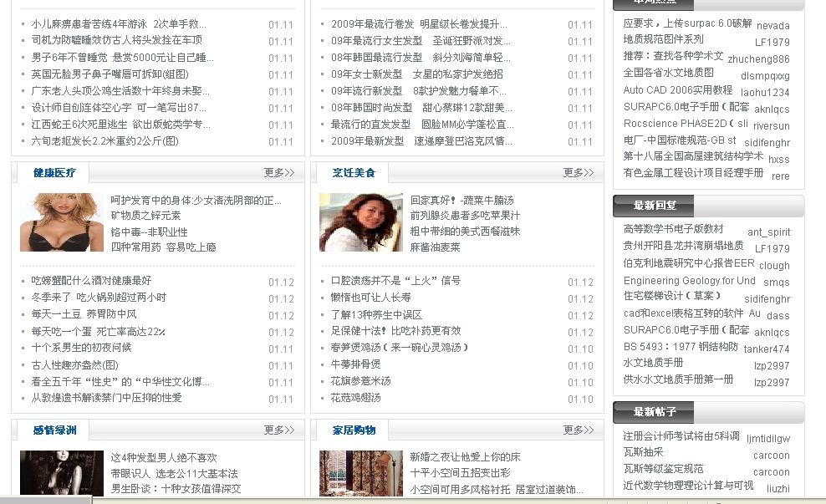Screen dimensions: 826x504
Task: Expand 更多>> in the 健康医疗 section
Action: point(279,173)
